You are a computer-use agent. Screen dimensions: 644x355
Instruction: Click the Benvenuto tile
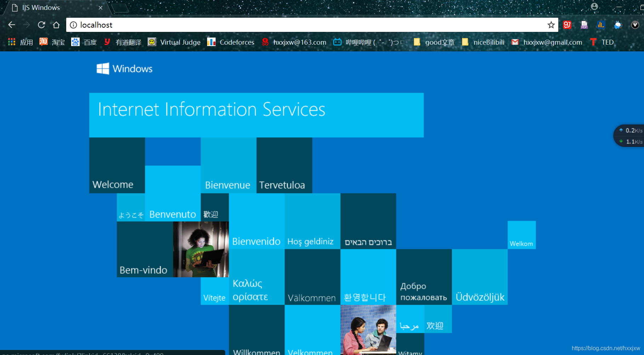tap(173, 193)
